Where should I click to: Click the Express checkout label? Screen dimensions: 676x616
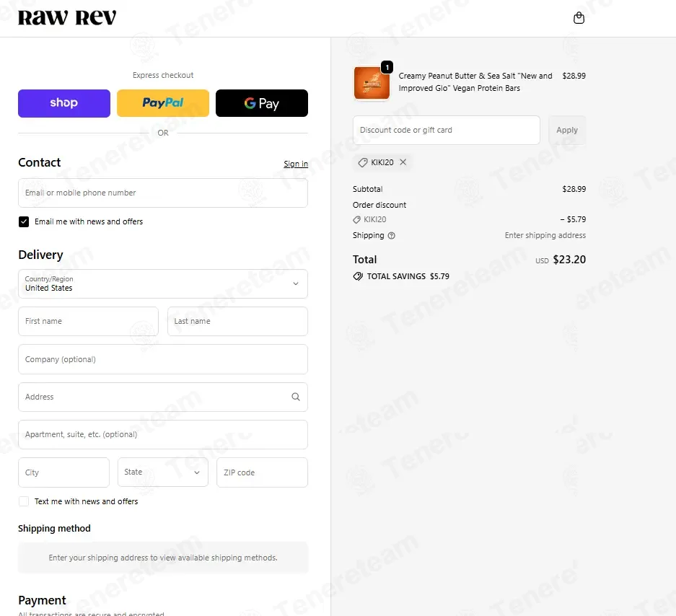pos(163,75)
